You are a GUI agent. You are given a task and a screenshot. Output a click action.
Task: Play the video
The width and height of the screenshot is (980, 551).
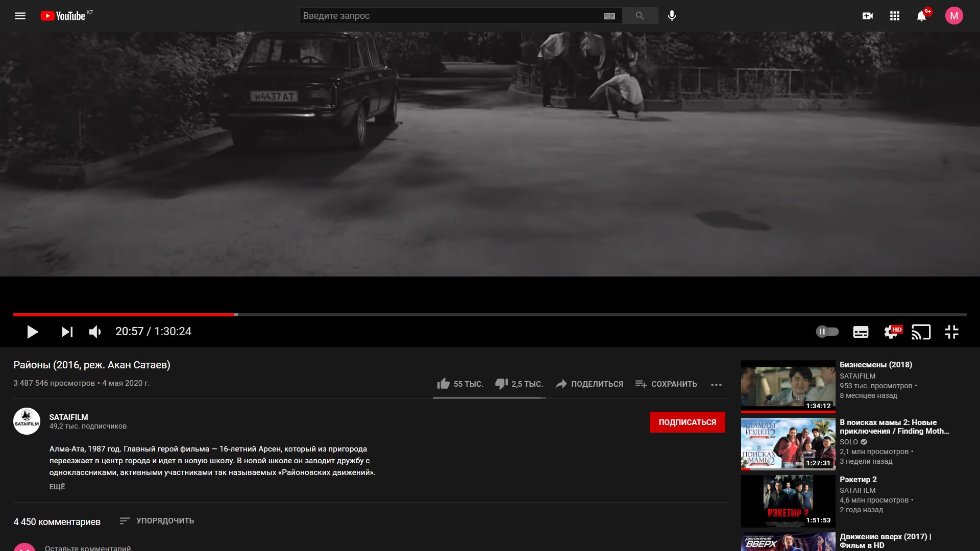(32, 332)
